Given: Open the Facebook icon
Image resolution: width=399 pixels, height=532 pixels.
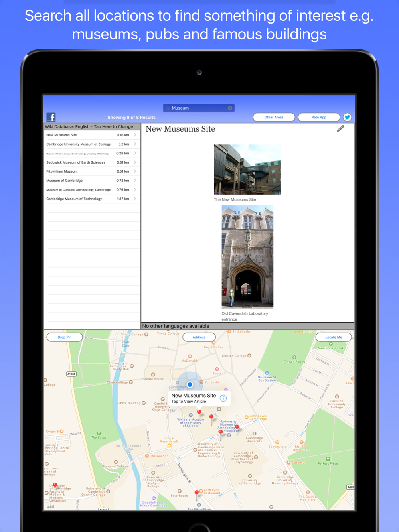Looking at the screenshot, I should (51, 117).
